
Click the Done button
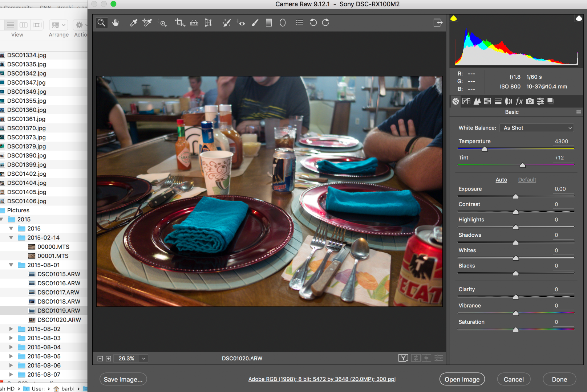pyautogui.click(x=559, y=379)
